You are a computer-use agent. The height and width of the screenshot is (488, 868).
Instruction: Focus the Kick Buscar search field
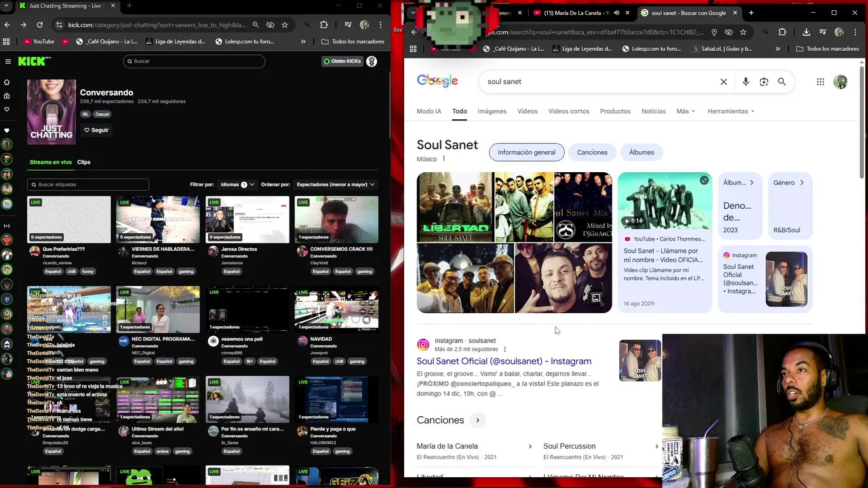pos(194,61)
